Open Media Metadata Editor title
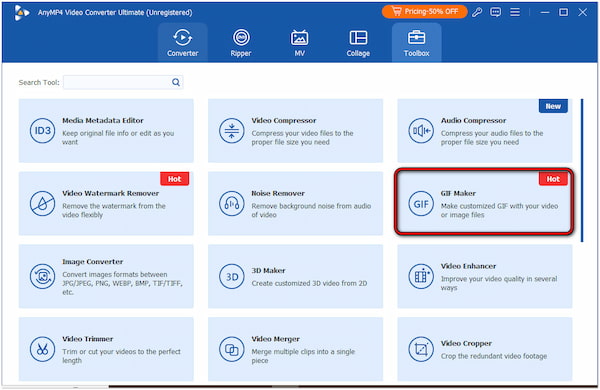This screenshot has width=600, height=390. point(103,120)
